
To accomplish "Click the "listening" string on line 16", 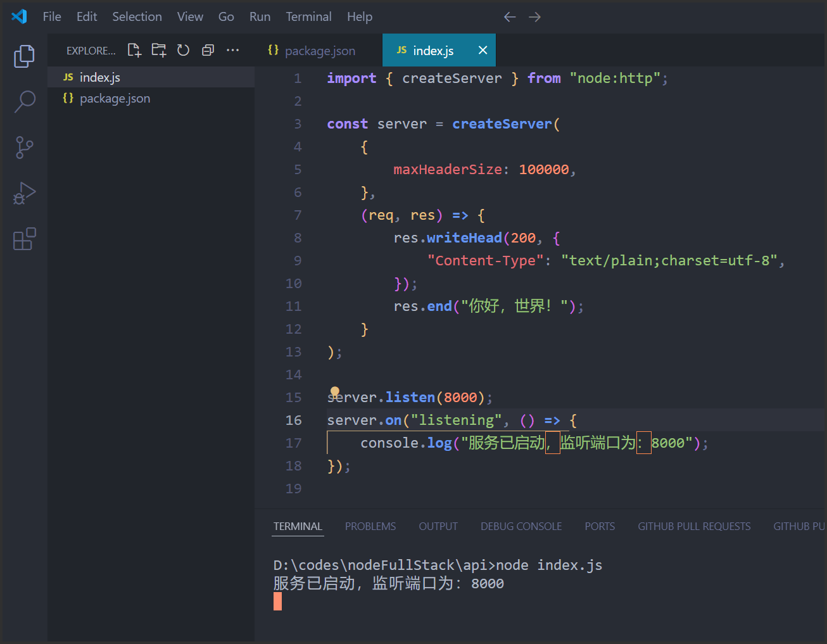I will pos(456,420).
